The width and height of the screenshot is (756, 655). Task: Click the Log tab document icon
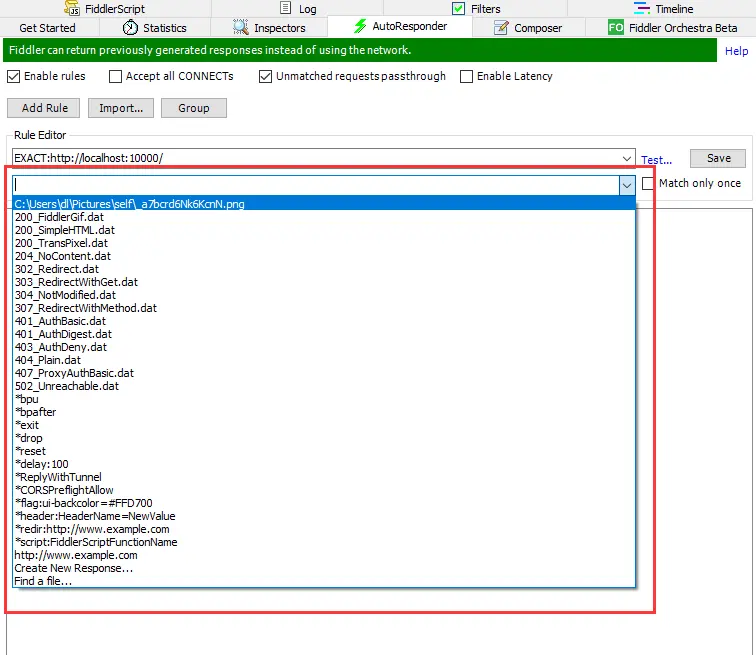[285, 8]
